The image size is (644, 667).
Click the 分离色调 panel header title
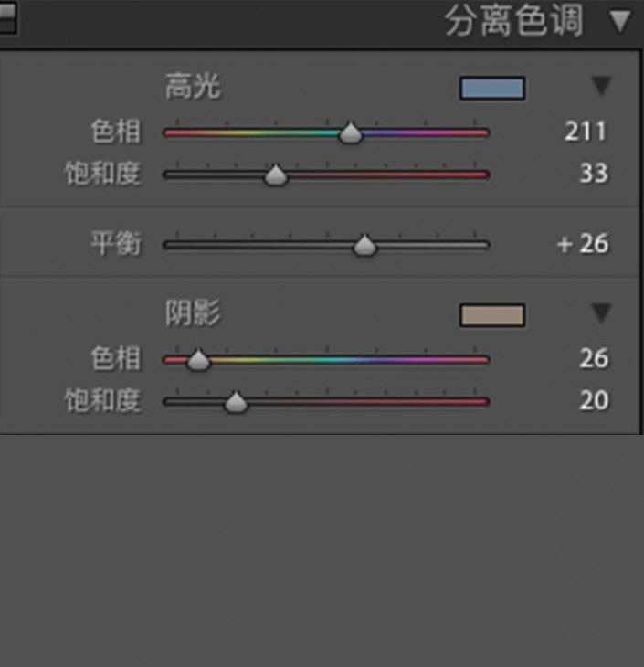click(513, 21)
